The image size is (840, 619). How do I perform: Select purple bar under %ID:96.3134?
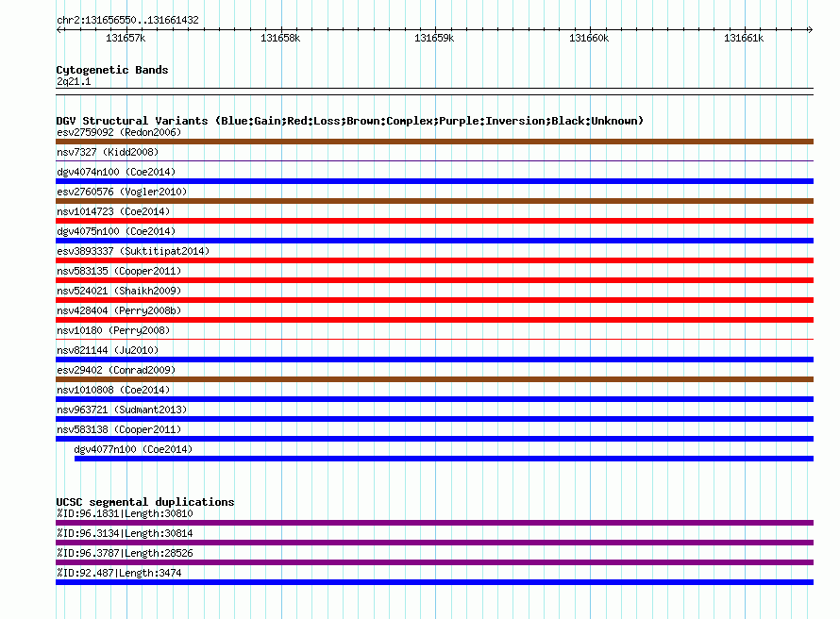[x=434, y=543]
